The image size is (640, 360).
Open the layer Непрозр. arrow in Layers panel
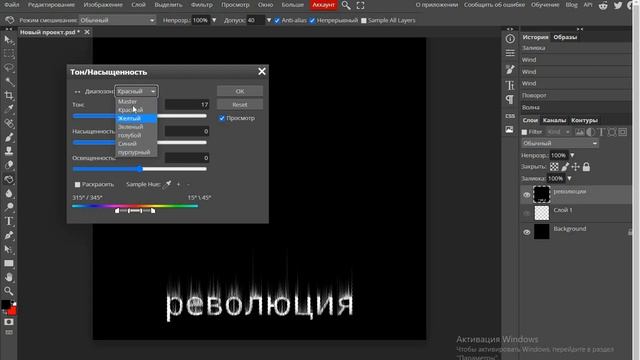[x=572, y=156]
